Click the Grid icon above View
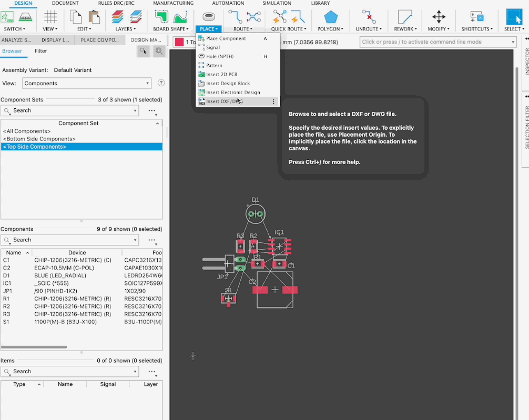The image size is (529, 420). point(50,17)
